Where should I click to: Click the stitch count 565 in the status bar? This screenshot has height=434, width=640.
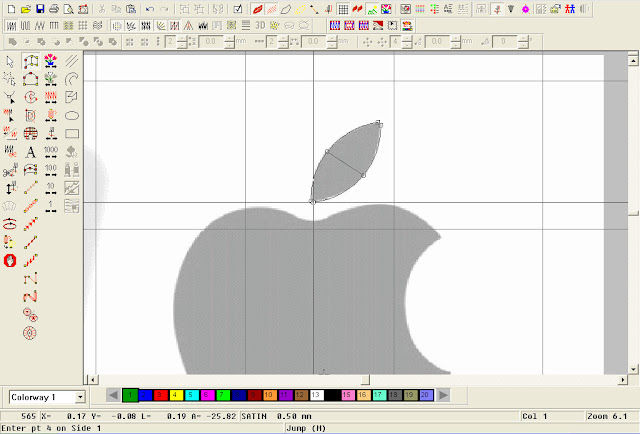click(x=29, y=416)
